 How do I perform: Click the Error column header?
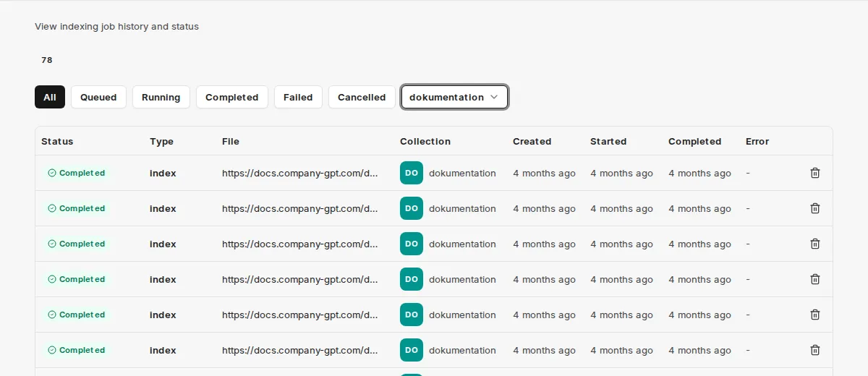(x=757, y=141)
